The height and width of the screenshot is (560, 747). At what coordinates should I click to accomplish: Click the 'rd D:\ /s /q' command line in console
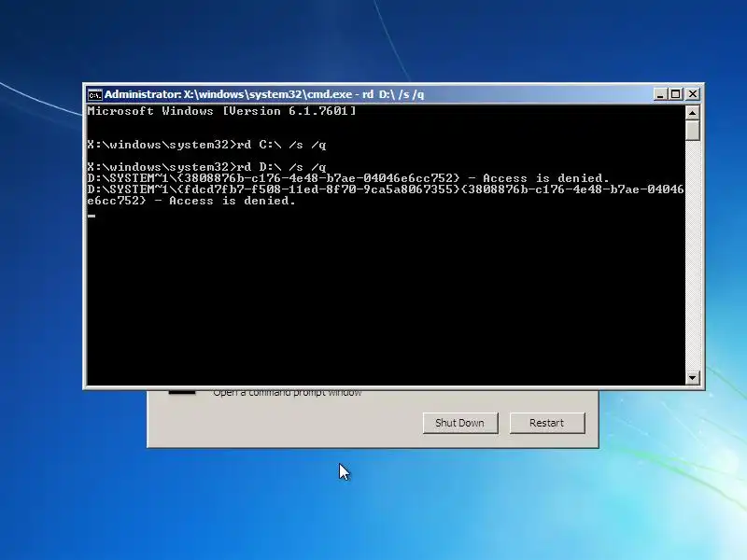(206, 167)
